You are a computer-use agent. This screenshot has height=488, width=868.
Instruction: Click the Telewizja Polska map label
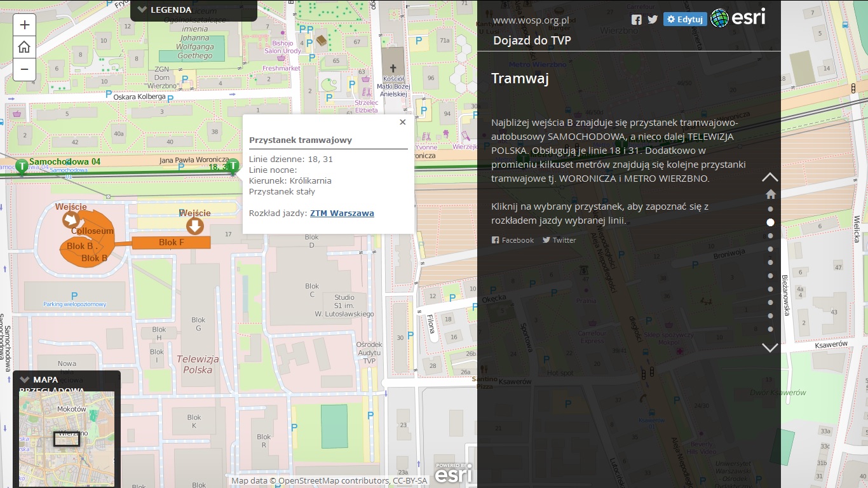pyautogui.click(x=198, y=364)
